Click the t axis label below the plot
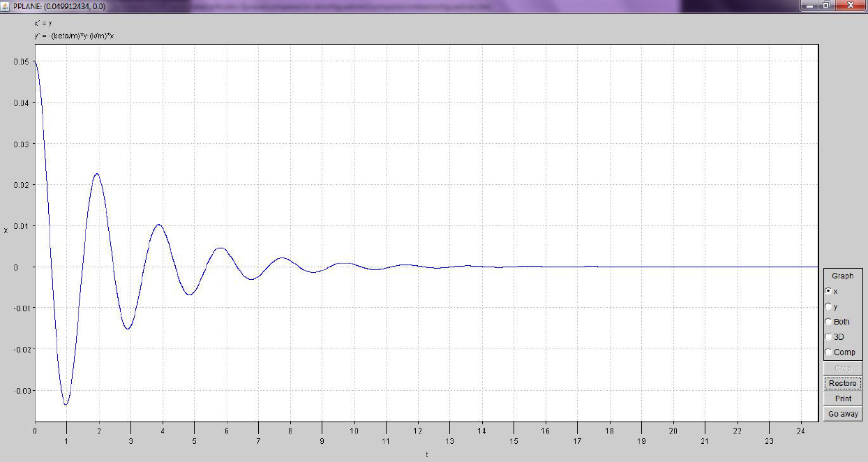 [x=426, y=454]
